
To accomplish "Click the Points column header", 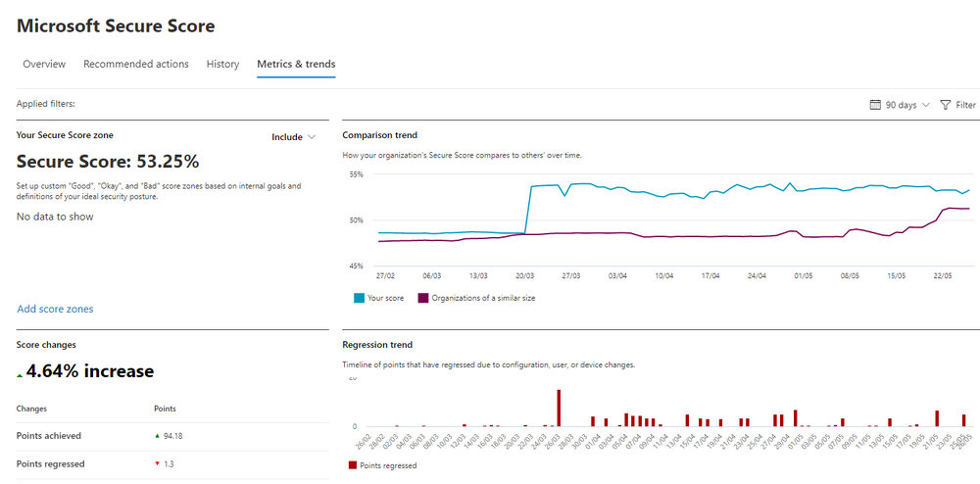I will point(165,409).
